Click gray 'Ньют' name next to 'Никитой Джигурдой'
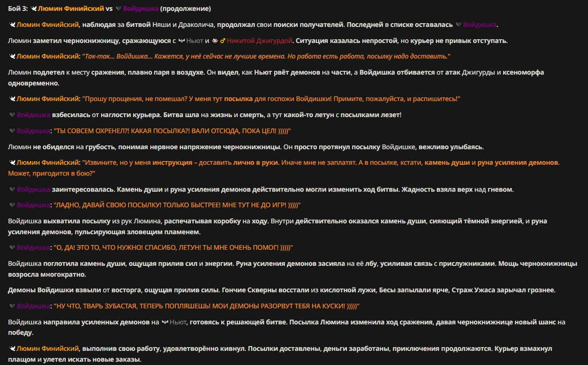The width and height of the screenshot is (588, 365). click(x=195, y=41)
